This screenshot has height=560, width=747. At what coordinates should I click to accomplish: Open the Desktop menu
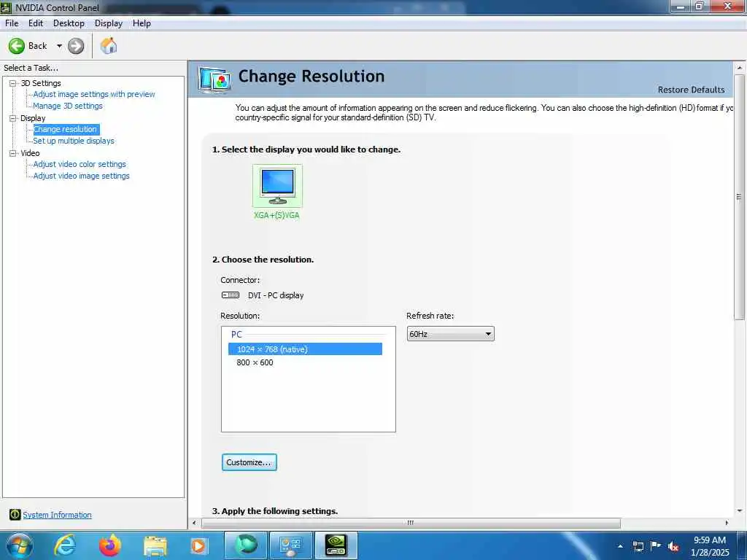pyautogui.click(x=69, y=23)
